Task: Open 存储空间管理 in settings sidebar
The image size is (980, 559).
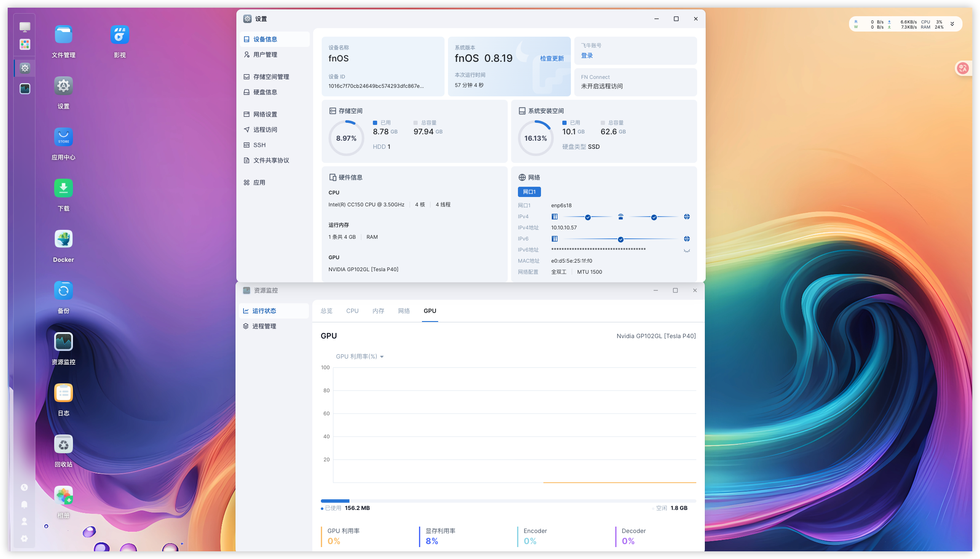Action: click(x=275, y=77)
